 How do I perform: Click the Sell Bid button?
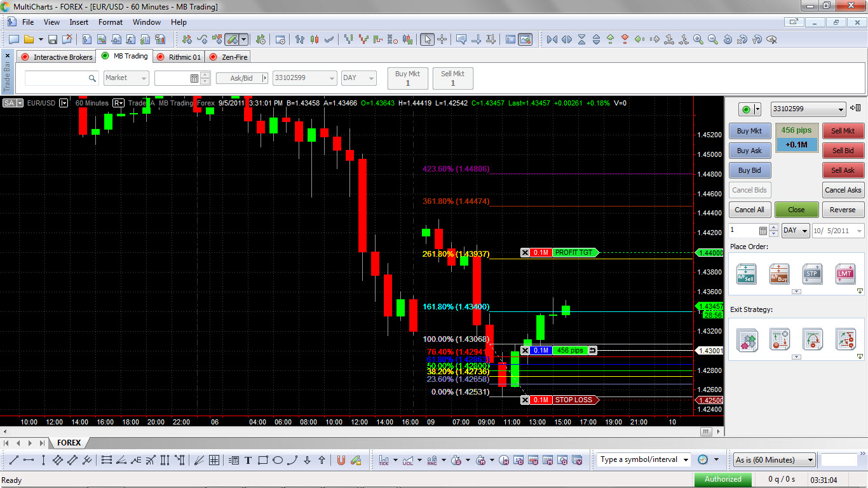pos(843,151)
